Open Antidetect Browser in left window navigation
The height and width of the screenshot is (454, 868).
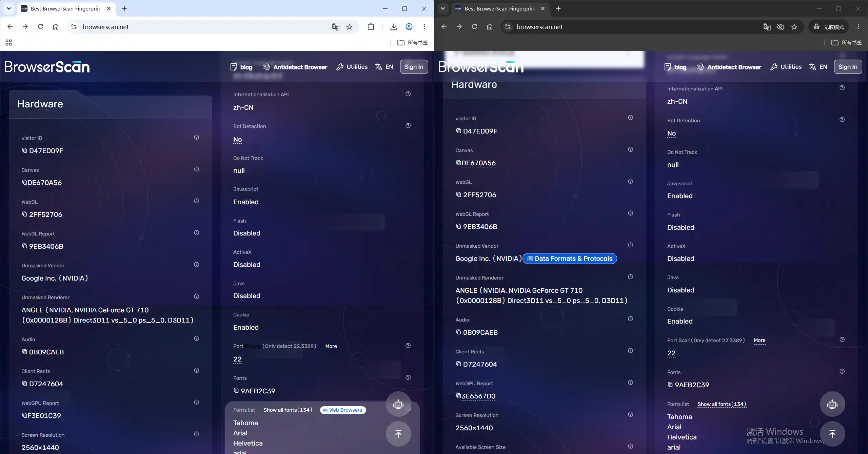coord(295,67)
